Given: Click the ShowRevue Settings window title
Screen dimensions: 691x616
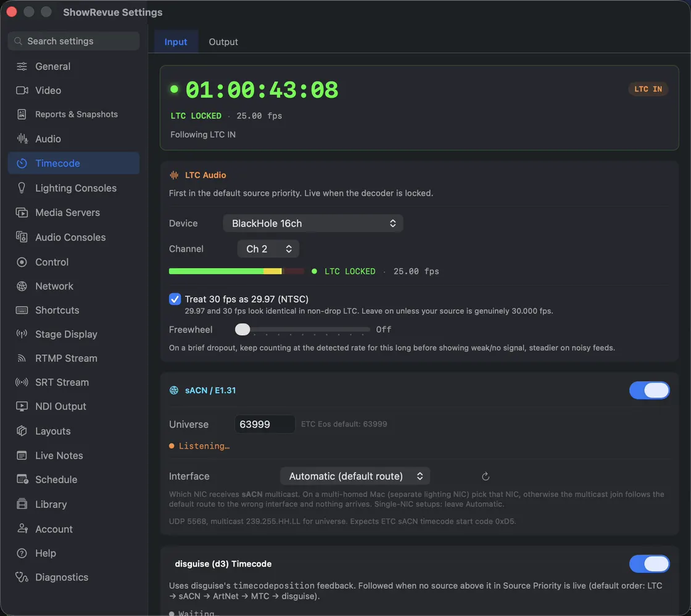Looking at the screenshot, I should [x=113, y=12].
